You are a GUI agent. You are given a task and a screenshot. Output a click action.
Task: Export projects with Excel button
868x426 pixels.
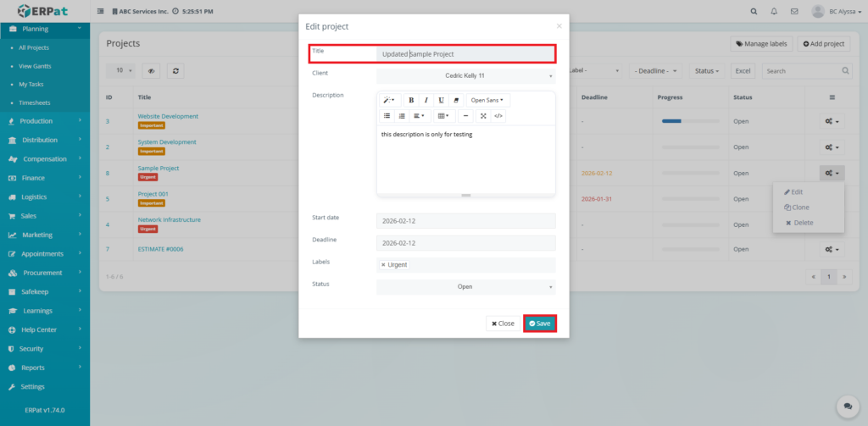pos(743,71)
